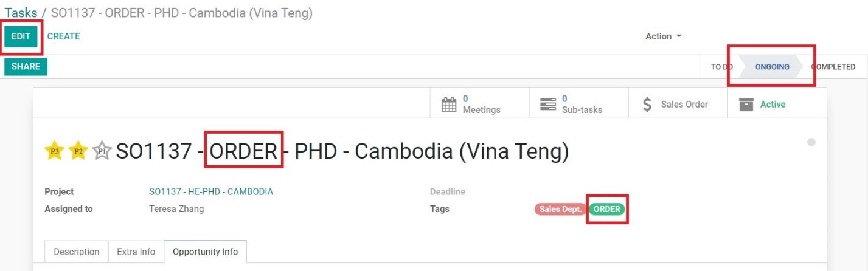868x271 pixels.
Task: Select the ONGOING stage
Action: pos(772,67)
